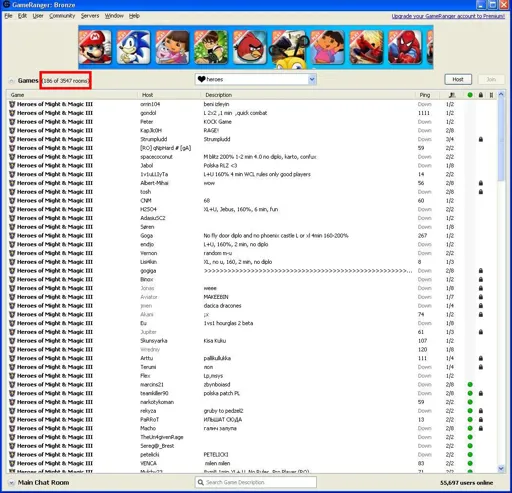Open the Ben 10 game banner icon

tap(211, 47)
